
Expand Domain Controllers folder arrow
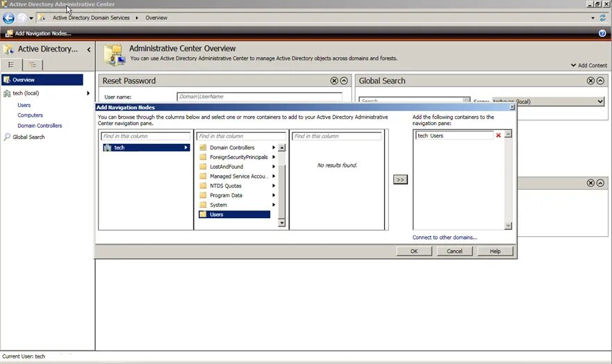(274, 147)
